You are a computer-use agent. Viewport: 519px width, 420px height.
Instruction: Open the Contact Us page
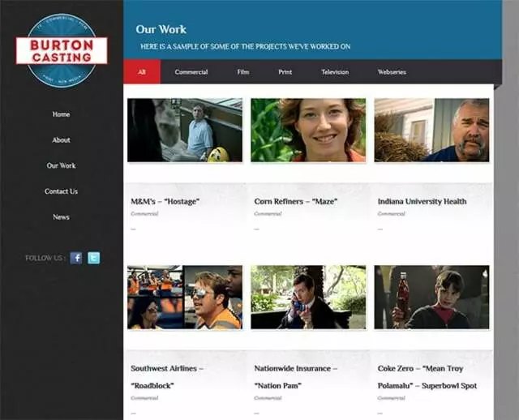click(61, 191)
